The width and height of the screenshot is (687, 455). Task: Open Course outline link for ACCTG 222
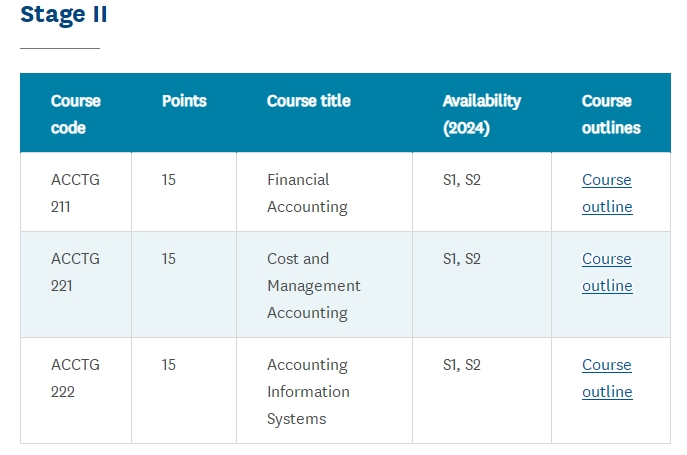pyautogui.click(x=607, y=378)
